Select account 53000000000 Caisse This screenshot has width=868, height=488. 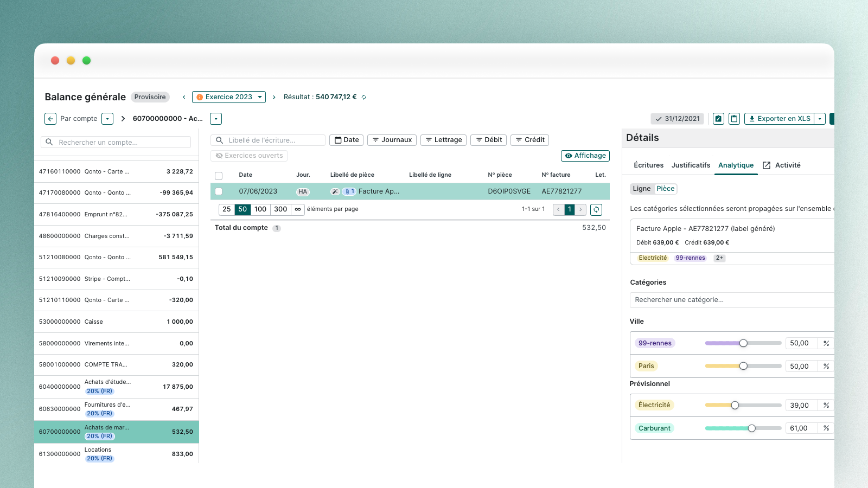click(x=117, y=322)
